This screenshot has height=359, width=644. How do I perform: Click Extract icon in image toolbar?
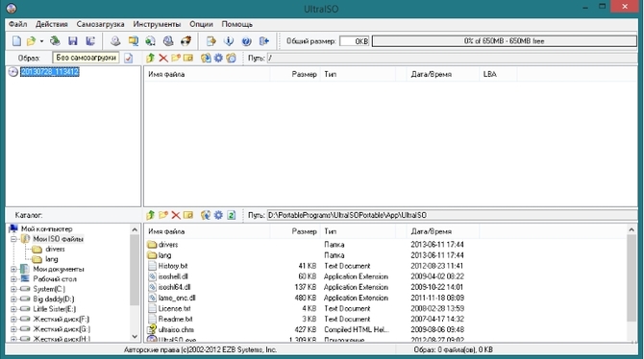[206, 58]
